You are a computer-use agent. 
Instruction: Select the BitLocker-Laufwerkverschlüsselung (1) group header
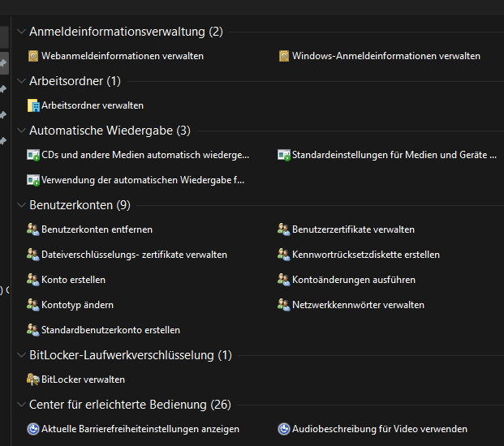tap(131, 355)
